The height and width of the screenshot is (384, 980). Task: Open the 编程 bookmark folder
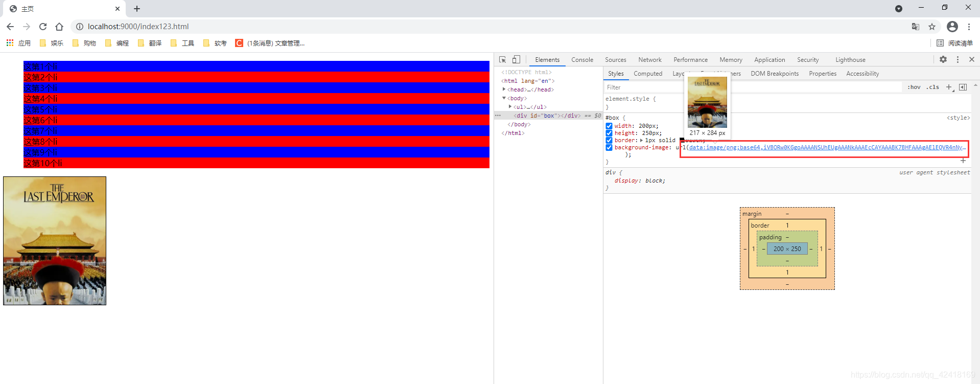click(x=116, y=43)
